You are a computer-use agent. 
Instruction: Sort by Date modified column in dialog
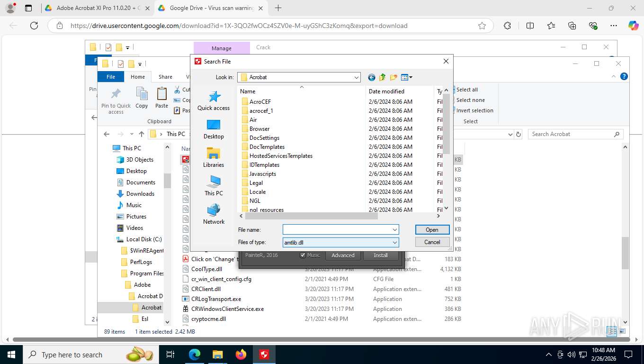coord(400,91)
